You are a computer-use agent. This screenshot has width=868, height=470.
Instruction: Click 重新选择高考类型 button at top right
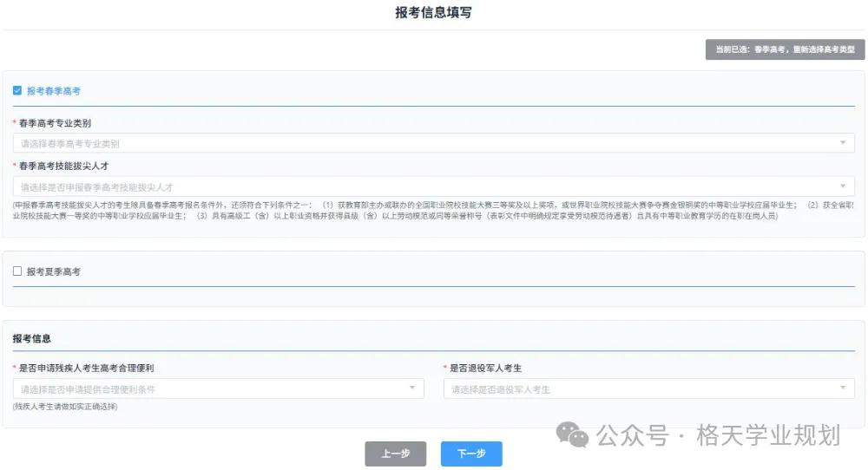pyautogui.click(x=785, y=49)
